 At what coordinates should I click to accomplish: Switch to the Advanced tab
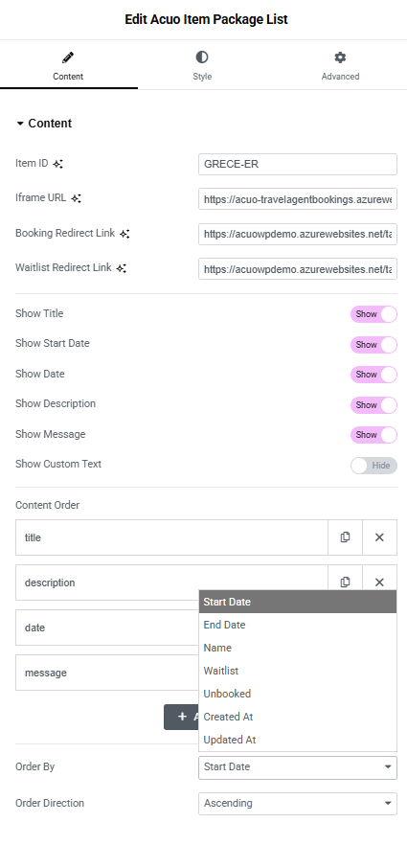340,65
